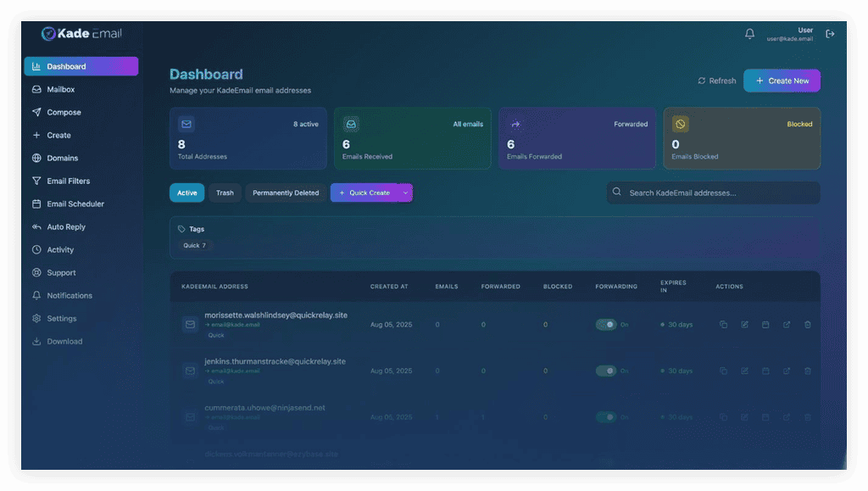The width and height of the screenshot is (868, 491).
Task: Switch to the Active tab
Action: point(186,192)
